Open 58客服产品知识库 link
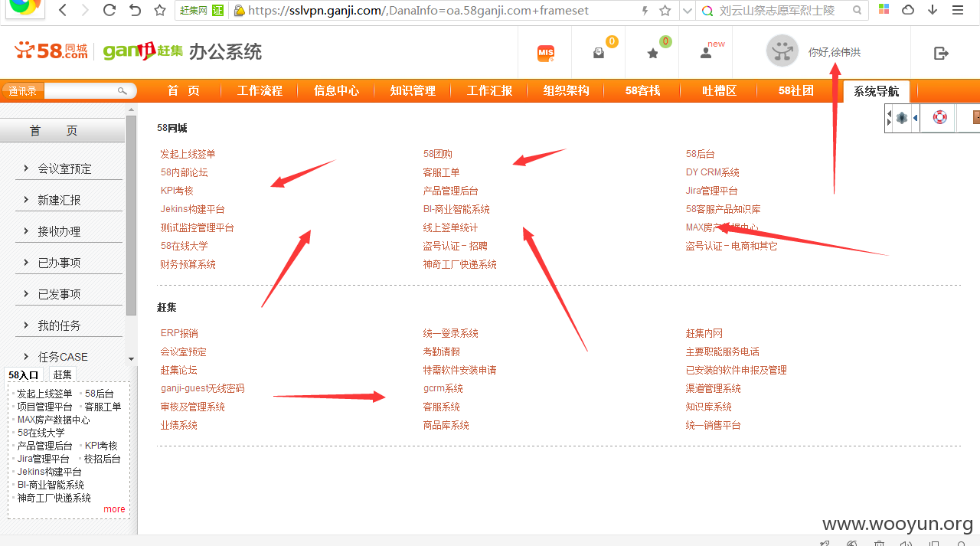Image resolution: width=980 pixels, height=546 pixels. 723,209
